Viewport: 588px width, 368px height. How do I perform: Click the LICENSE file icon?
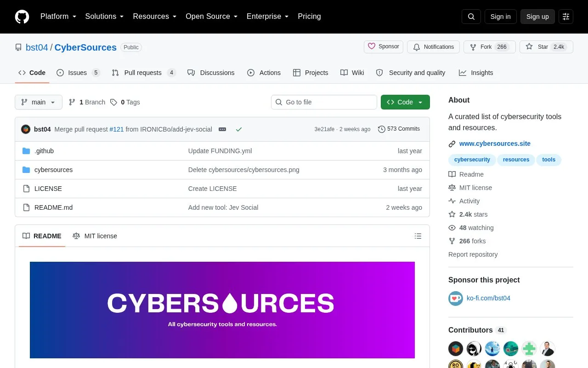pyautogui.click(x=26, y=189)
